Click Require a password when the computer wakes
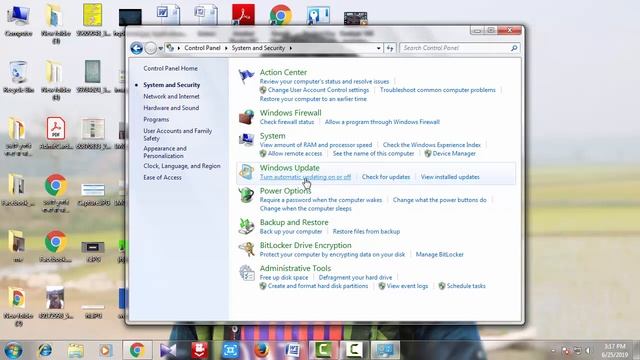Viewport: 640px width, 360px height. point(321,200)
